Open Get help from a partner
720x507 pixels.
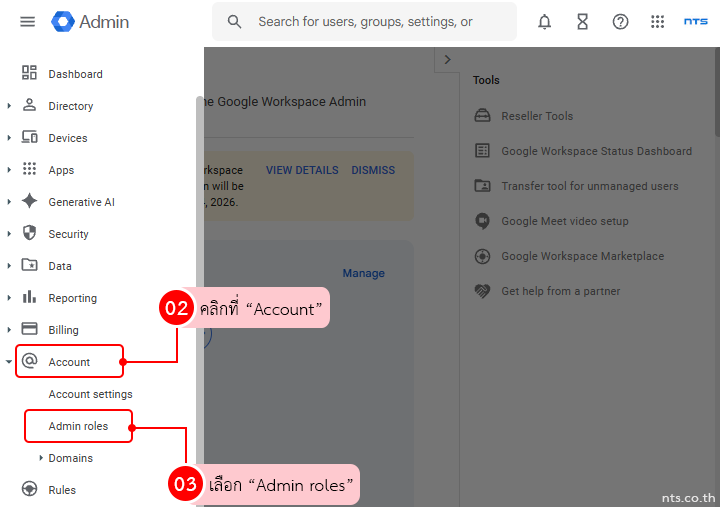click(x=561, y=291)
